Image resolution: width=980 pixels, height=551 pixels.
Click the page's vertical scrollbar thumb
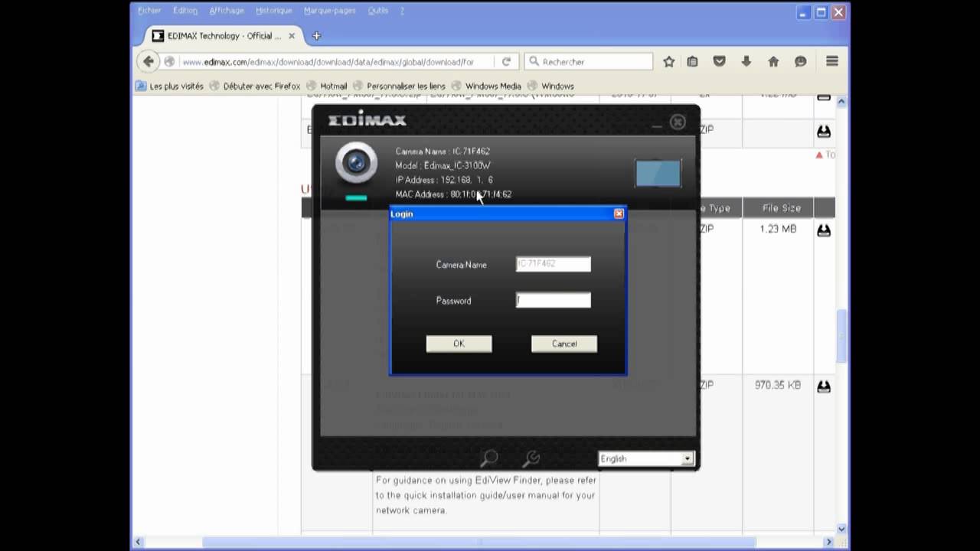click(841, 335)
